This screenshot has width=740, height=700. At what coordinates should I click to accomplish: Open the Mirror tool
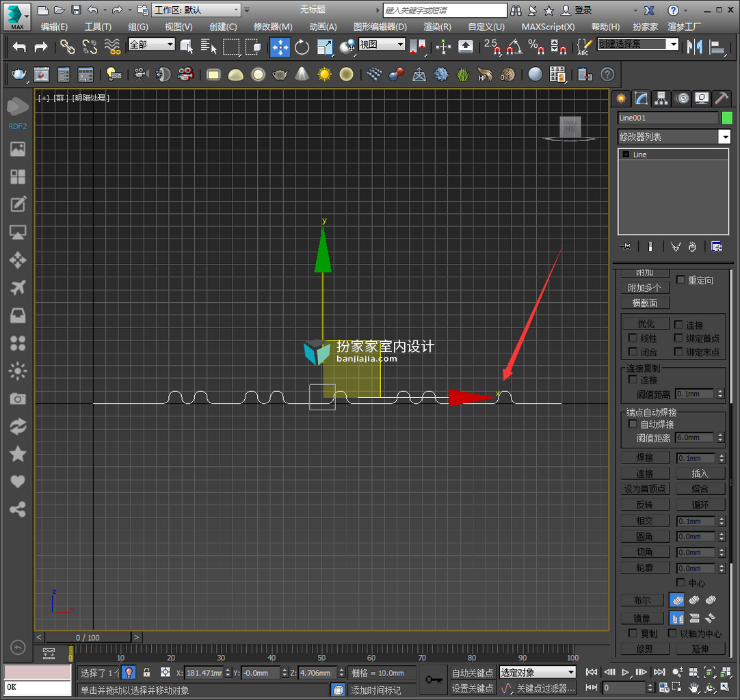695,46
